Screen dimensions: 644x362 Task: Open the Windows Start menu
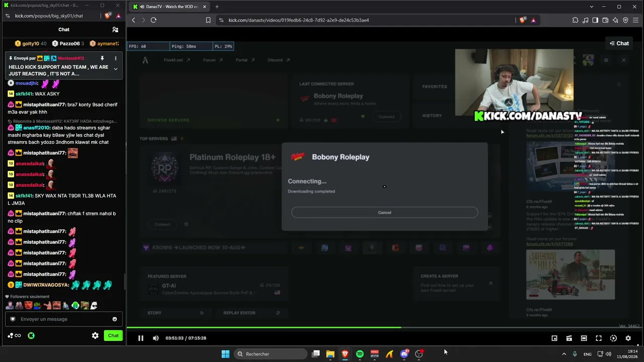tap(225, 354)
